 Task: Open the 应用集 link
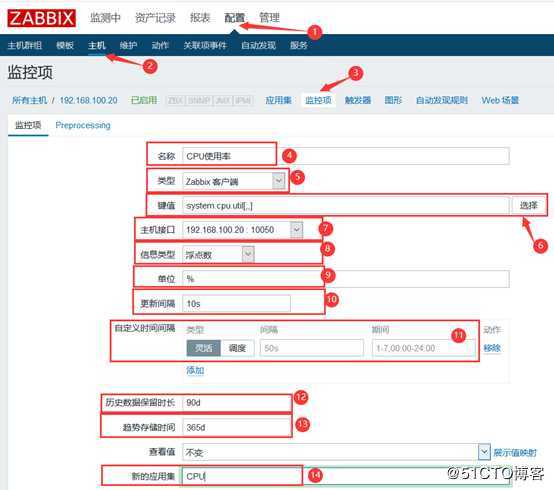(x=278, y=100)
